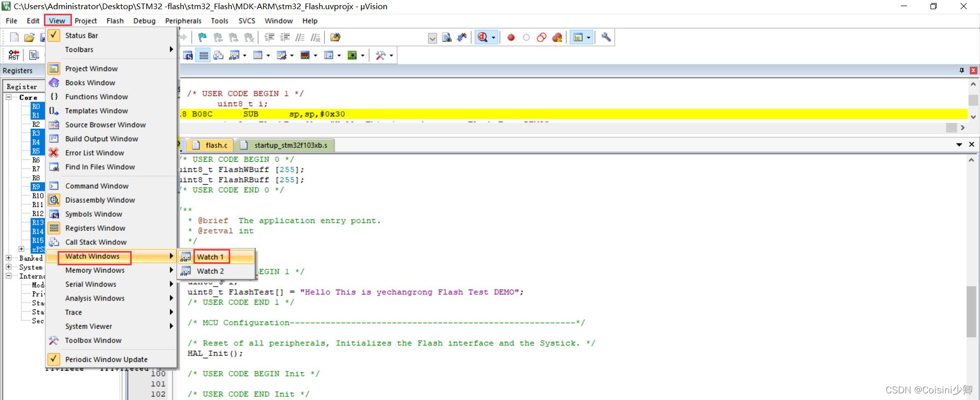
Task: Click Memory Windows toolbar icon
Action: pyautogui.click(x=258, y=55)
